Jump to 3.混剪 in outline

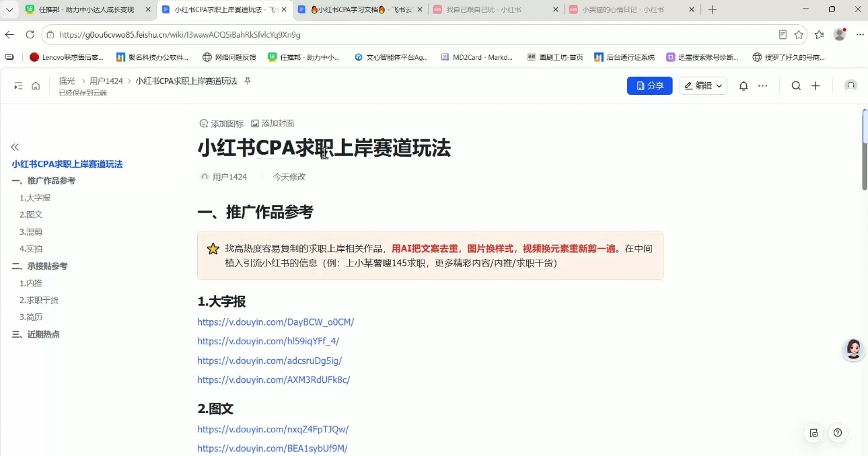(x=31, y=231)
